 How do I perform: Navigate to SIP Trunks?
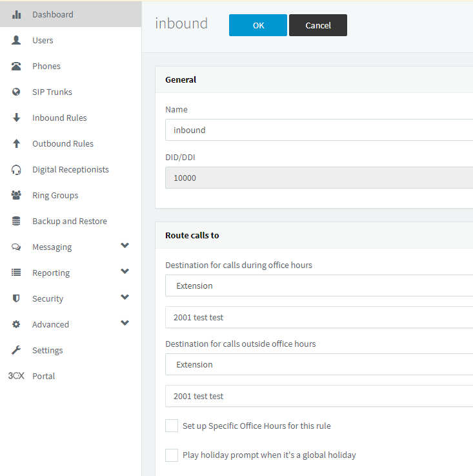[71, 92]
